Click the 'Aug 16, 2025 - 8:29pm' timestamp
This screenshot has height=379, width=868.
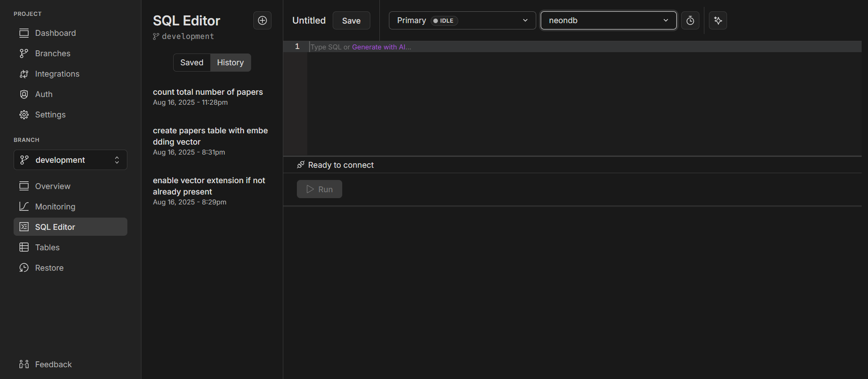click(x=189, y=202)
